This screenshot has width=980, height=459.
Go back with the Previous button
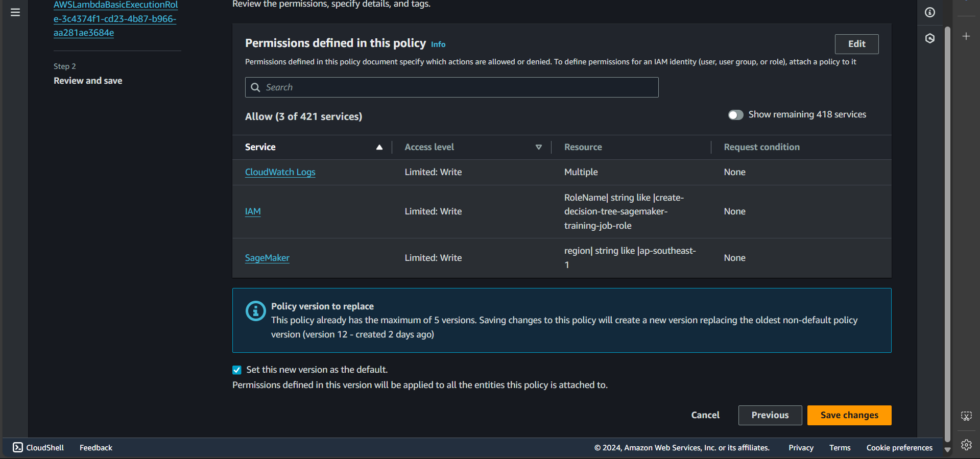770,415
